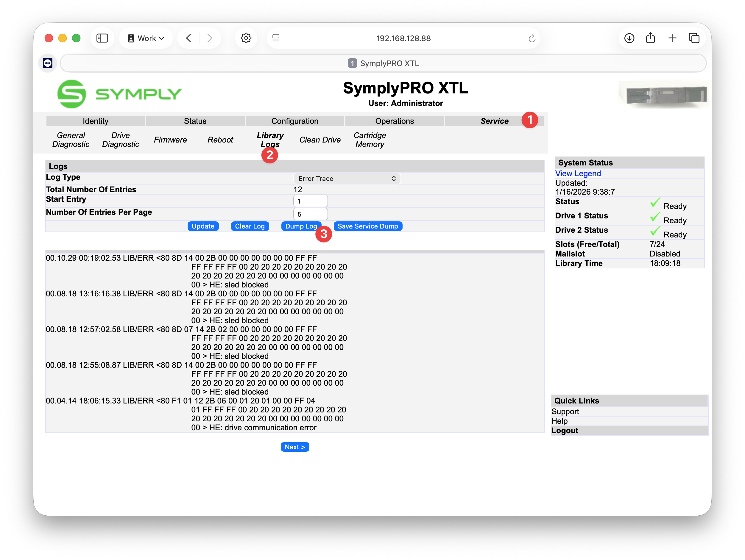Select the Drive Diagnostic submenu
745x560 pixels.
point(120,140)
